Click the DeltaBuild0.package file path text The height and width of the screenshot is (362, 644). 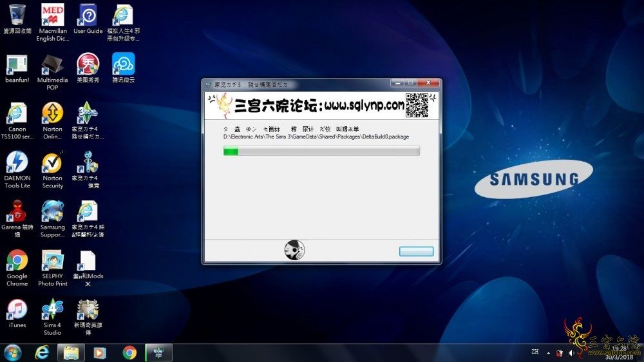(316, 137)
